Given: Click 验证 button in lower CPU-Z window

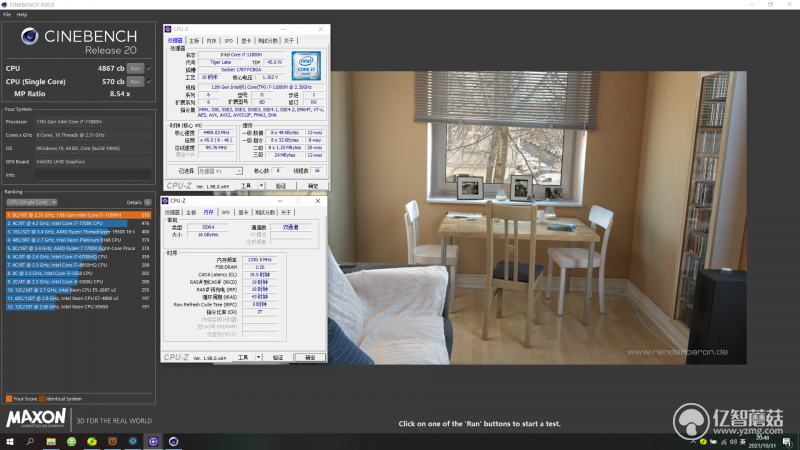Looking at the screenshot, I should pos(278,358).
